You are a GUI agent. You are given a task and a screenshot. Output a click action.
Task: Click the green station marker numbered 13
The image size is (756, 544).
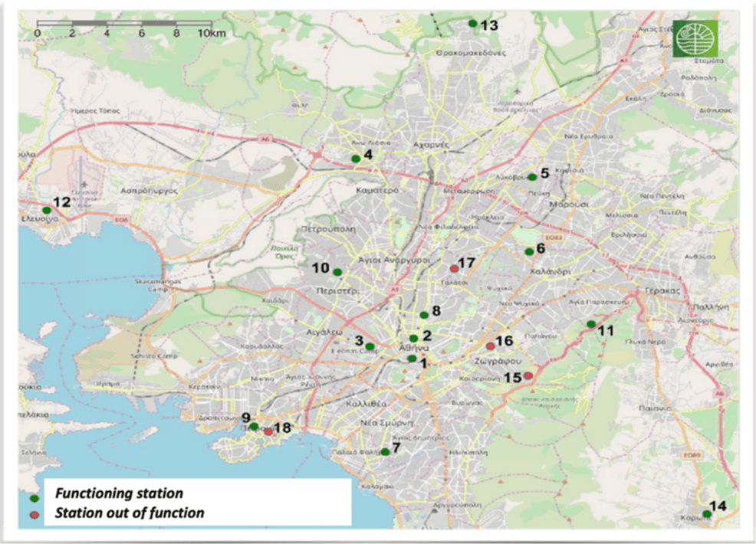(x=473, y=24)
